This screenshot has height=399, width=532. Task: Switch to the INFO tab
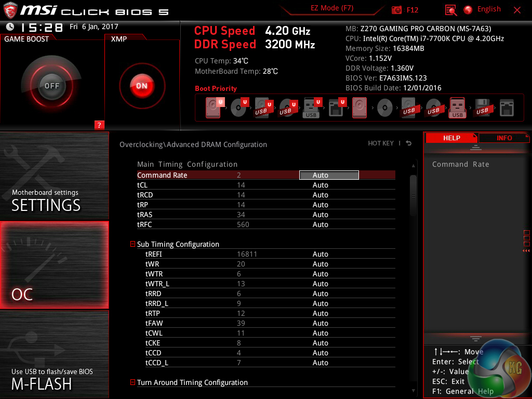click(x=504, y=138)
